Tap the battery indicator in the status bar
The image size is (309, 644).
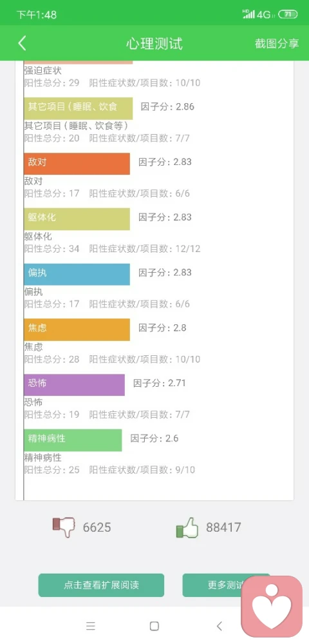coord(288,14)
